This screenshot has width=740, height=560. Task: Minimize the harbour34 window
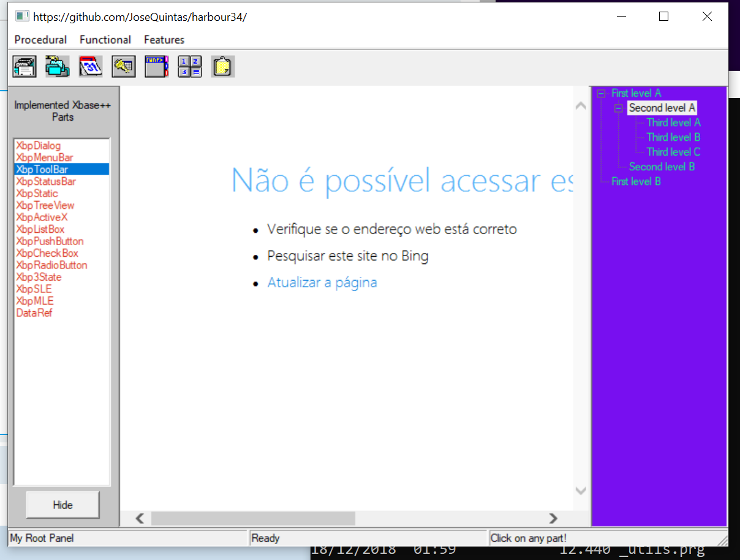click(621, 17)
